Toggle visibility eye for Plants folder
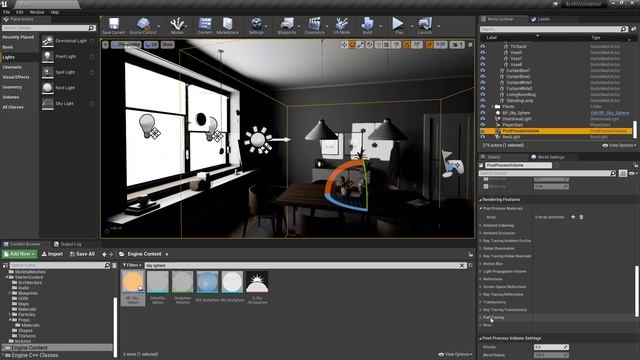Image resolution: width=640 pixels, height=360 pixels. tap(483, 107)
